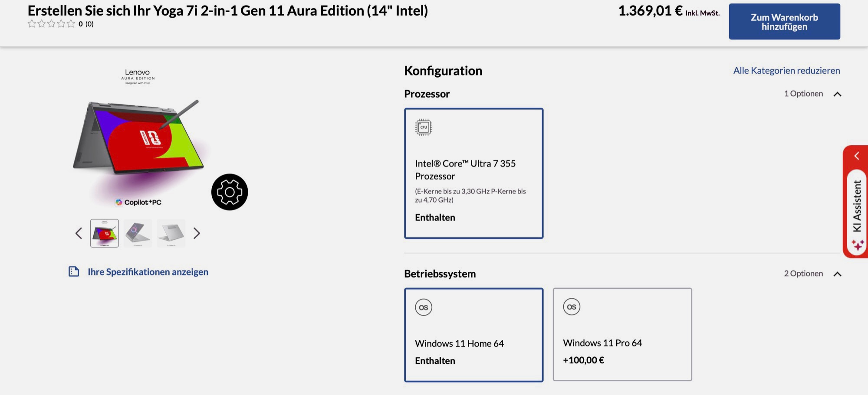Click the OS icon in Windows 11 Pro card
Screen dimensions: 868x395
(572, 307)
